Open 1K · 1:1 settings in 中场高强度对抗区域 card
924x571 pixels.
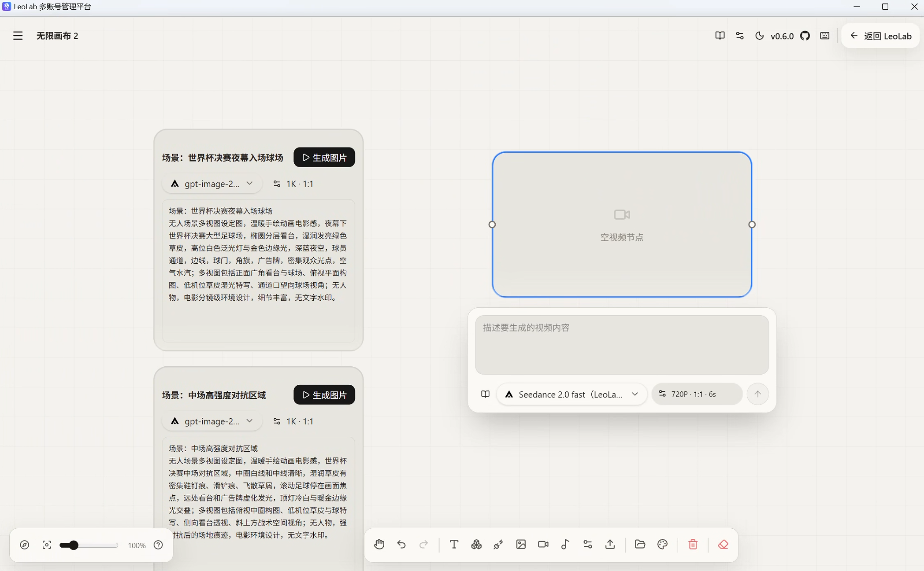(293, 421)
